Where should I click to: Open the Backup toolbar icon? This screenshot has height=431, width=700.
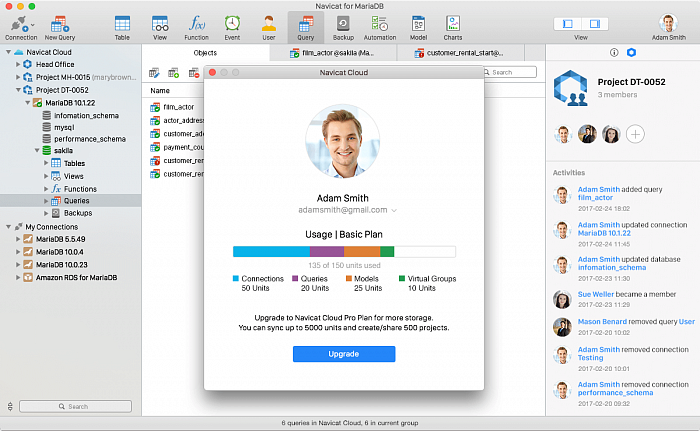click(343, 24)
